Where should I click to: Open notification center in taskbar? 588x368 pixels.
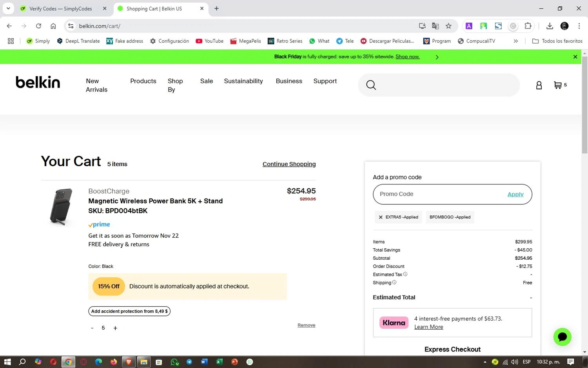[x=571, y=362]
